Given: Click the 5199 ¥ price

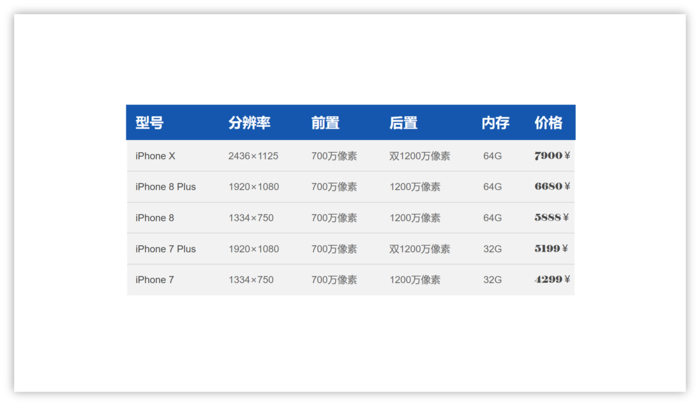Looking at the screenshot, I should pos(551,248).
